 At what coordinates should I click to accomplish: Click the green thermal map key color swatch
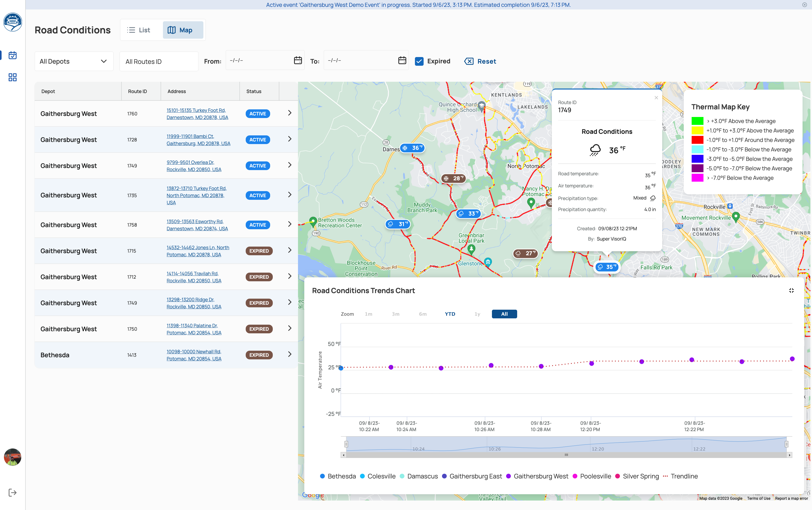[x=698, y=121]
